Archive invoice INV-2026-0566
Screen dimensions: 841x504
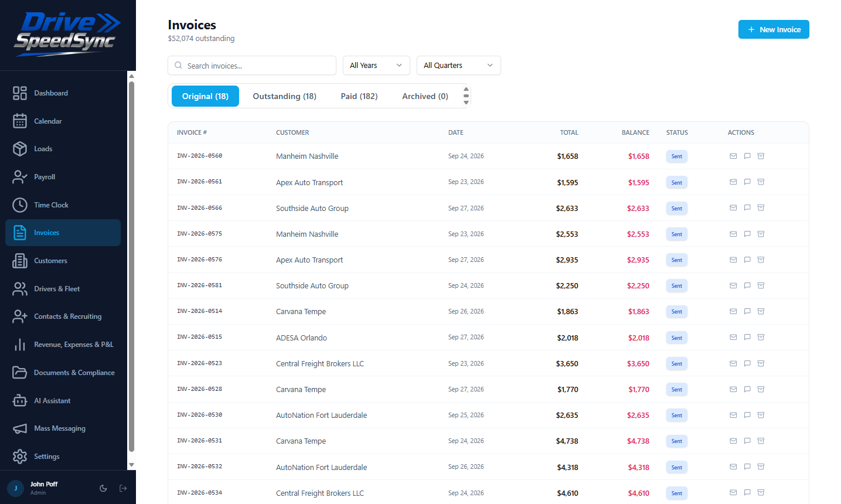[761, 208]
